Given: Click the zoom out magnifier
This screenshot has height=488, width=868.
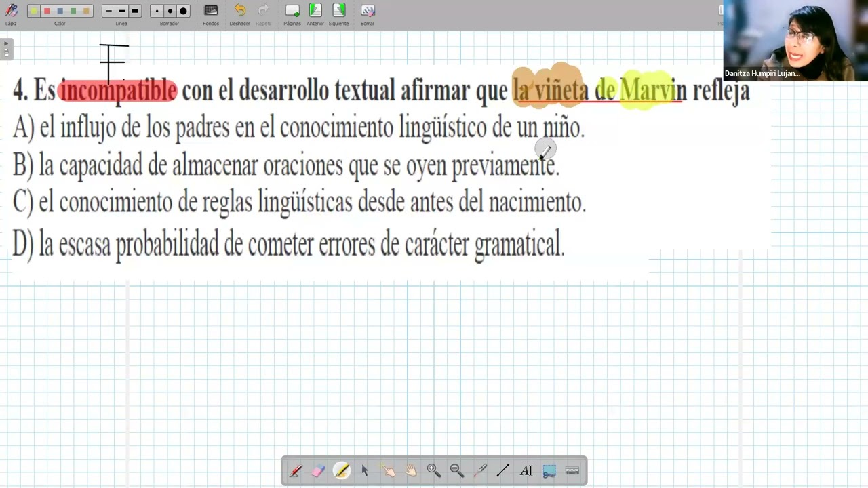Looking at the screenshot, I should 457,470.
